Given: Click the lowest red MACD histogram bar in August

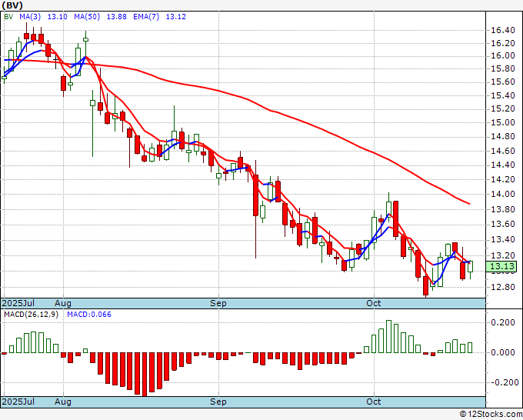Looking at the screenshot, I should coord(145,375).
